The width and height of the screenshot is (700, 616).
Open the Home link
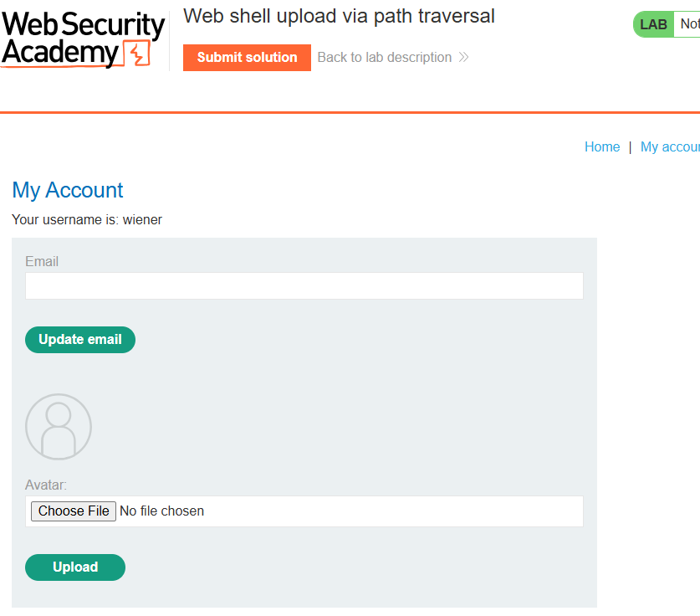coord(602,146)
